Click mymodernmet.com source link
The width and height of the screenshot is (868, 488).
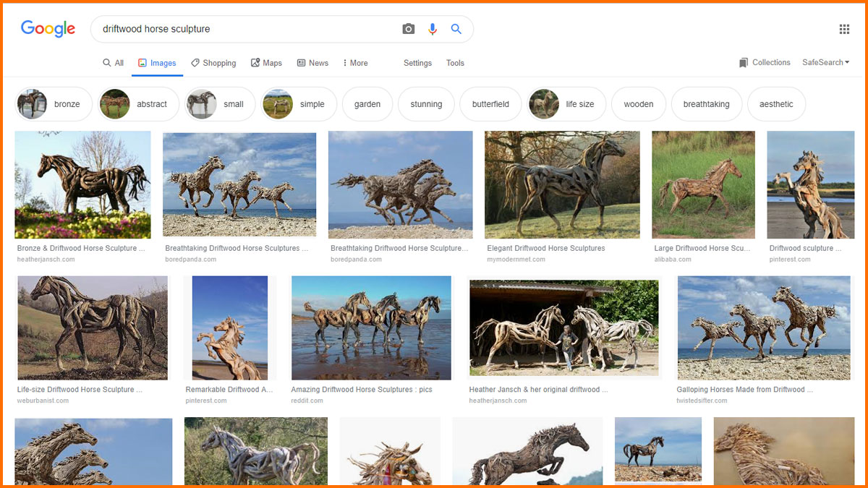[516, 259]
